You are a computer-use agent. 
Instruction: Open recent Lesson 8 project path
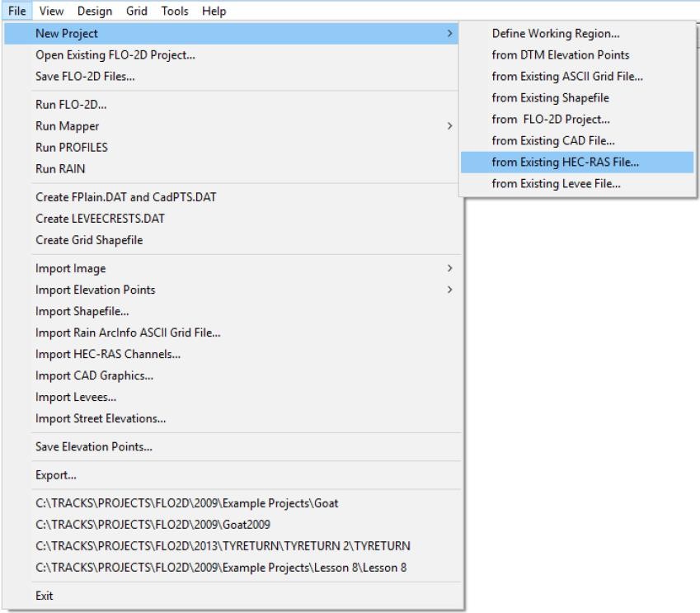click(x=221, y=568)
